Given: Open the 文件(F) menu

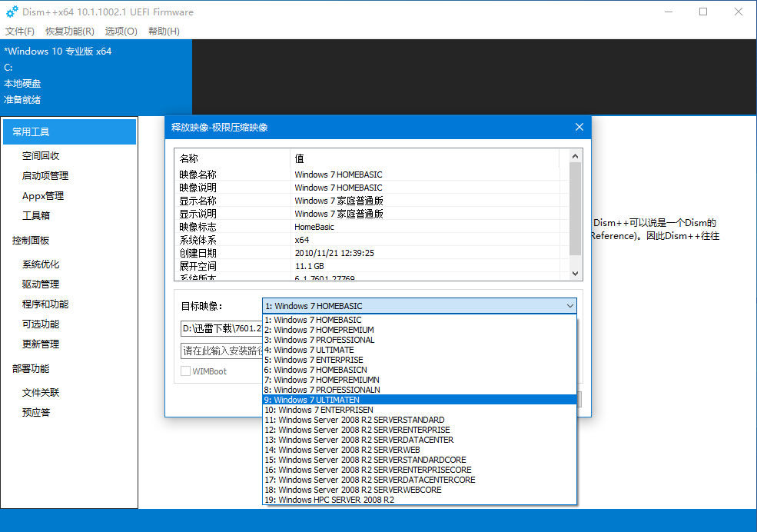Looking at the screenshot, I should pyautogui.click(x=20, y=32).
